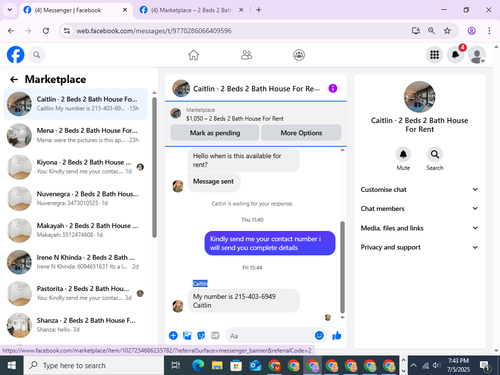The width and height of the screenshot is (500, 375).
Task: Open the Chrome tab search dropdown arrow
Action: (x=10, y=10)
